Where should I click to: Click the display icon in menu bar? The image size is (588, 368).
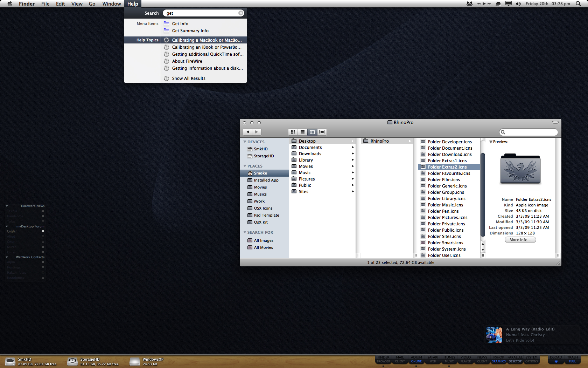point(509,4)
